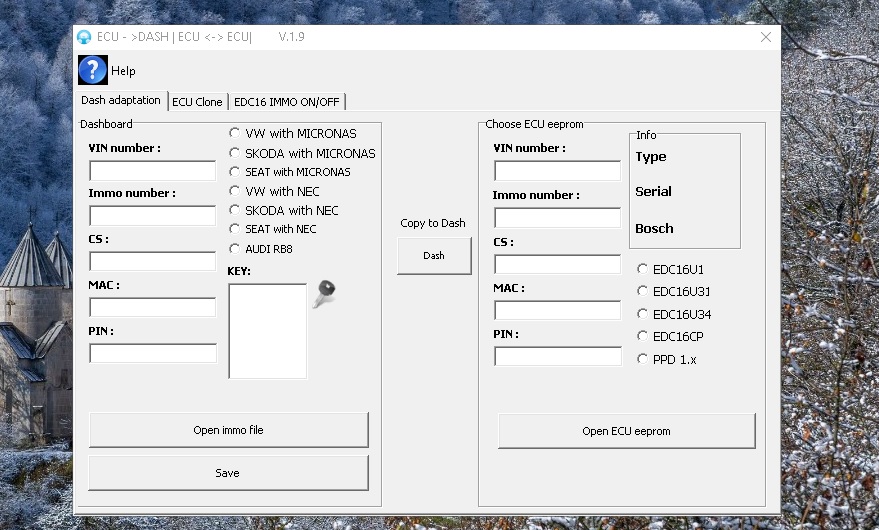Pick EDC16U31 ECU type
The width and height of the screenshot is (879, 530).
point(643,291)
